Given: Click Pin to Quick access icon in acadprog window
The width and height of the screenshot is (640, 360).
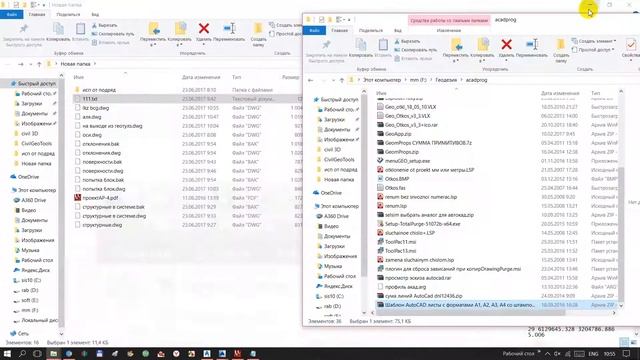Looking at the screenshot, I should 326,45.
